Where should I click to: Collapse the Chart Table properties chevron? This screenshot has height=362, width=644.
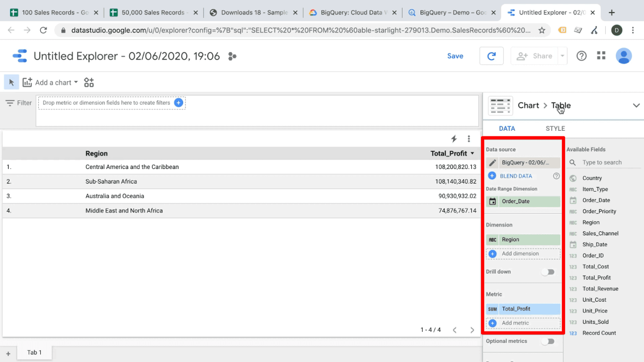click(636, 105)
